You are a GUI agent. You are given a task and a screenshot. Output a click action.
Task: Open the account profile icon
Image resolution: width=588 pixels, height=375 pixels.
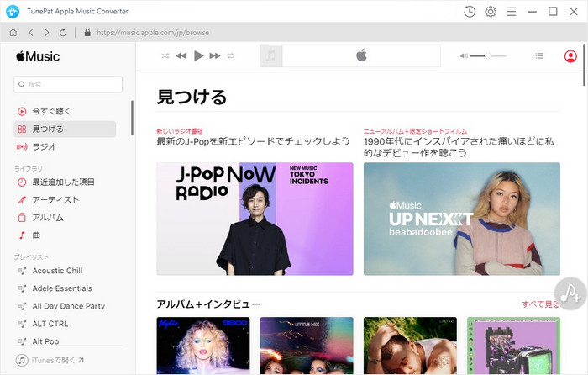coord(570,56)
